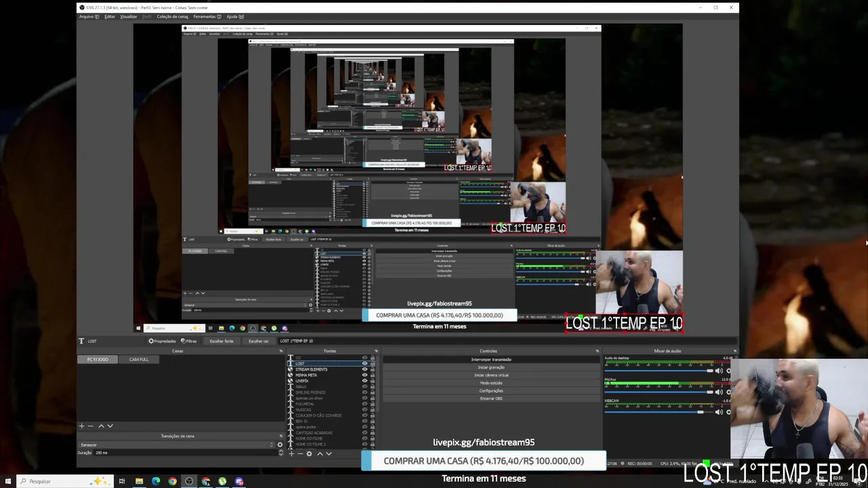
Task: Open the Visualizar menu
Action: [128, 16]
